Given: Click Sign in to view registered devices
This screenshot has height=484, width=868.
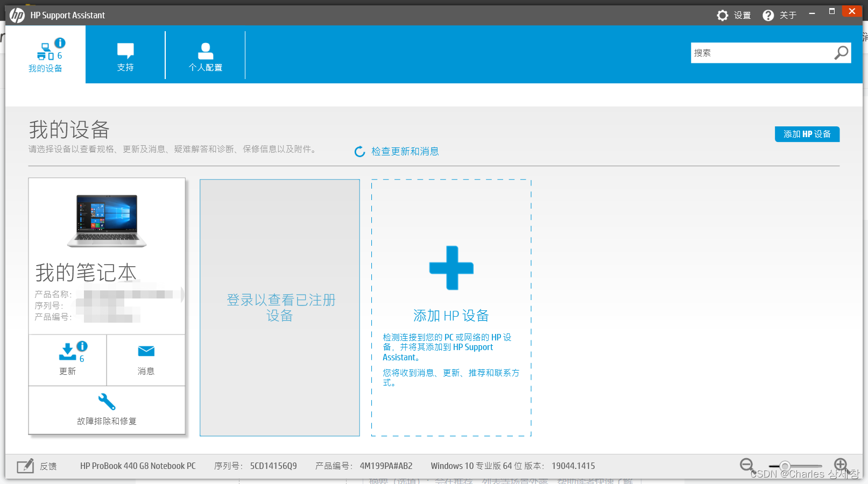Looking at the screenshot, I should click(280, 308).
